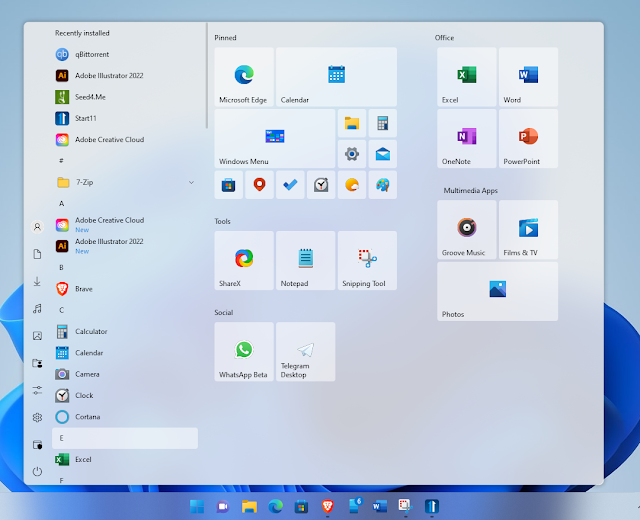Open Microsoft Edge from the taskbar

click(276, 507)
